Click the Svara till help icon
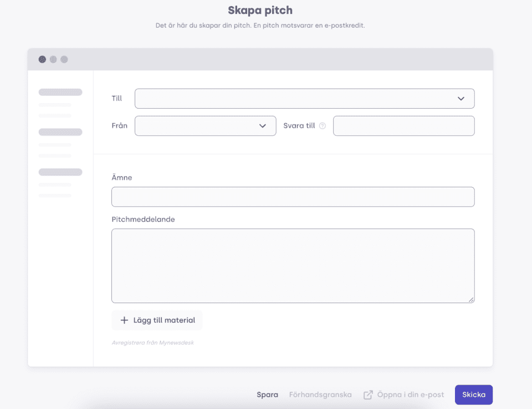Screen dimensions: 532x409 pyautogui.click(x=323, y=126)
